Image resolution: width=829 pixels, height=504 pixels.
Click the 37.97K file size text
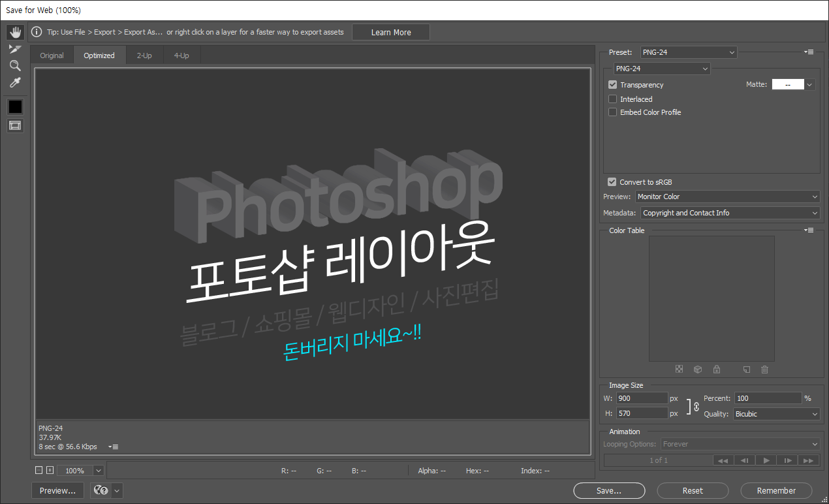pos(50,437)
